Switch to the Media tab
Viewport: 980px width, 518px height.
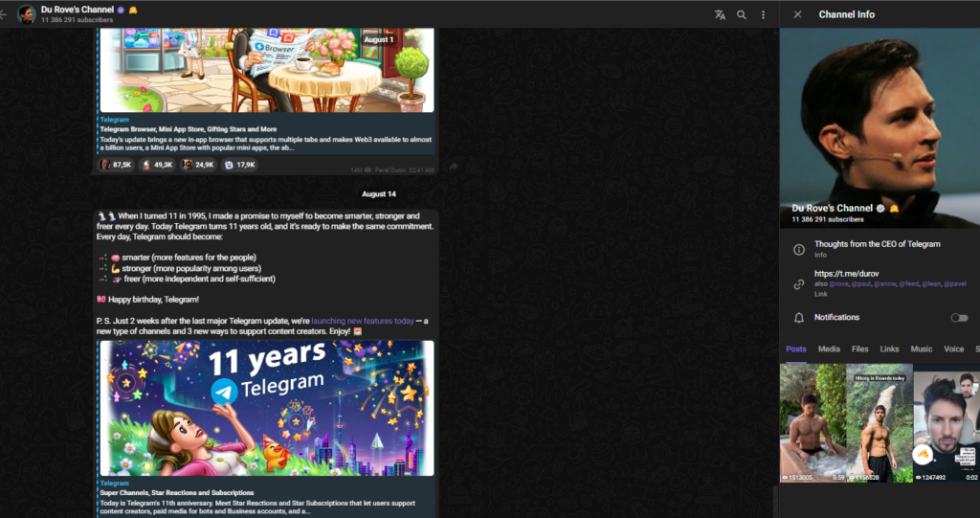829,349
